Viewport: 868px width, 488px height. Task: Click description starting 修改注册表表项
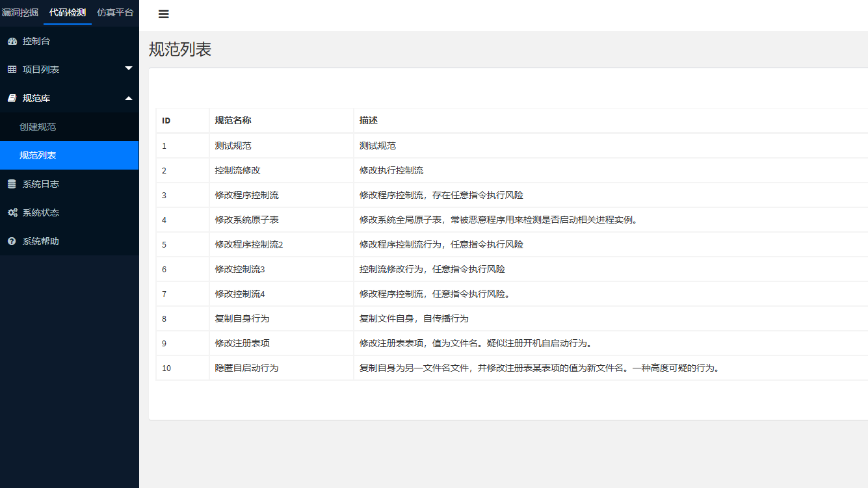pyautogui.click(x=478, y=343)
